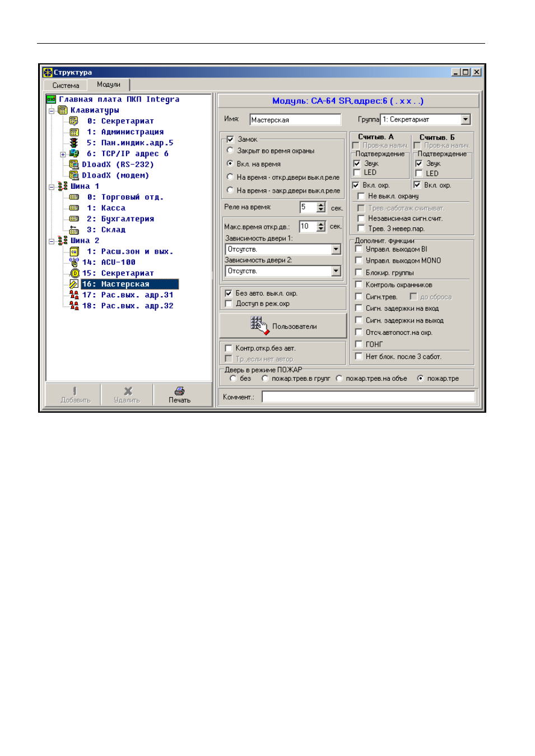Screen dimensions: 535x756
Task: Enable the ГОНГ checkbox
Action: 359,344
